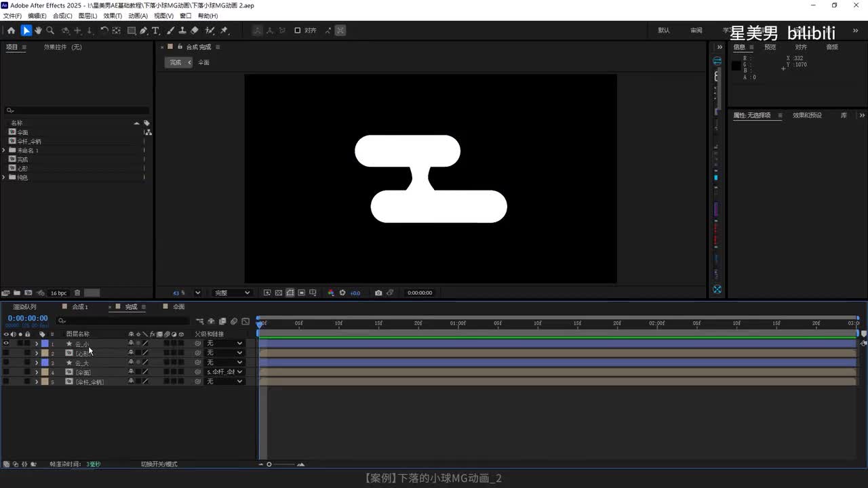Viewport: 868px width, 488px height.
Task: Hide the 云_小 layer eye icon
Action: point(6,344)
